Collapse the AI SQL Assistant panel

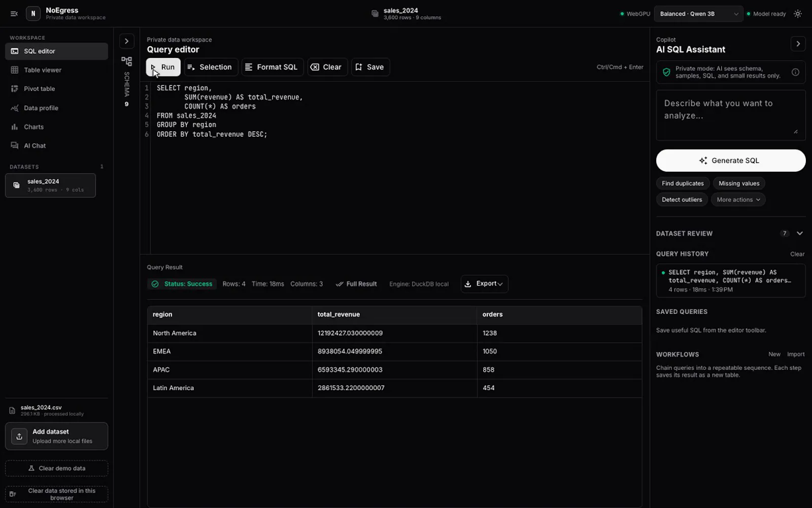pos(798,44)
